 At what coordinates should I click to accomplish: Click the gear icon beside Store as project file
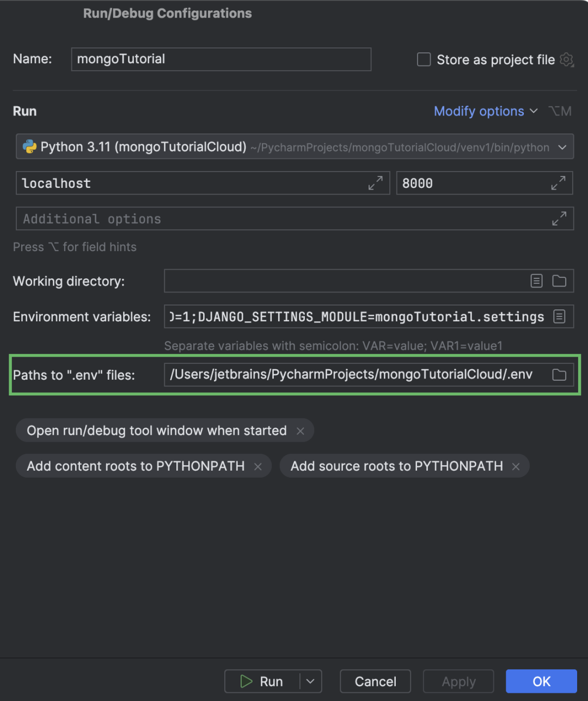coord(567,59)
